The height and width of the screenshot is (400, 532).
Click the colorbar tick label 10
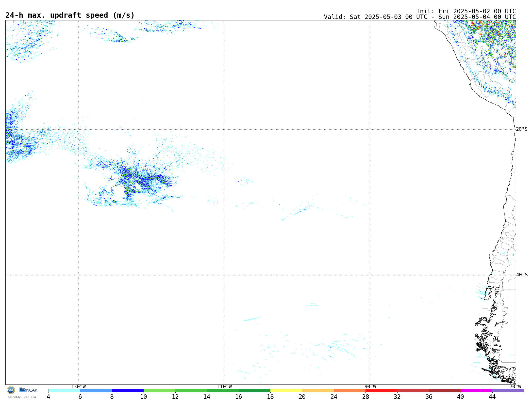coord(144,397)
